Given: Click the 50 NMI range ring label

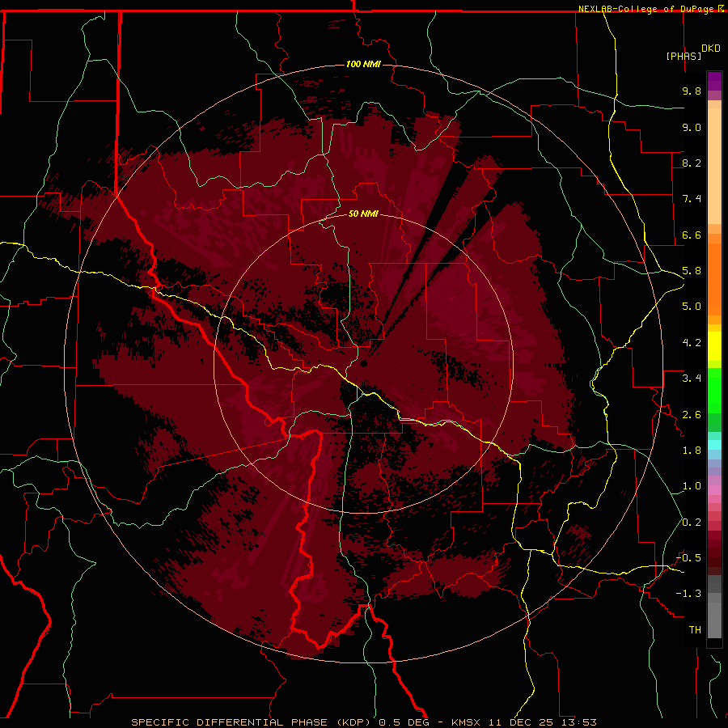Looking at the screenshot, I should coord(363,214).
